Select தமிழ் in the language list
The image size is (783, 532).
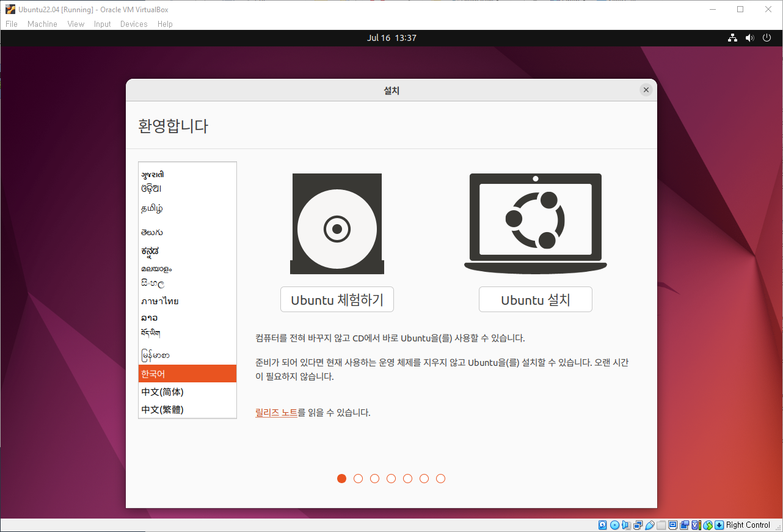coord(188,208)
